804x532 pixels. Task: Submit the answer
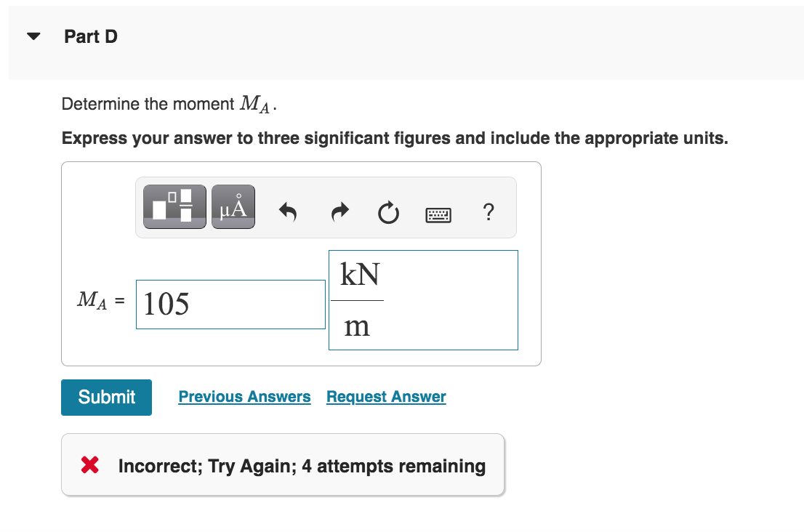pos(106,397)
